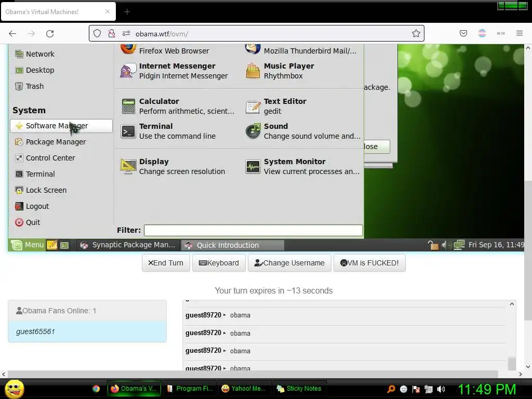Click the insecure connection padlock icon
The width and height of the screenshot is (532, 399).
pos(112,33)
